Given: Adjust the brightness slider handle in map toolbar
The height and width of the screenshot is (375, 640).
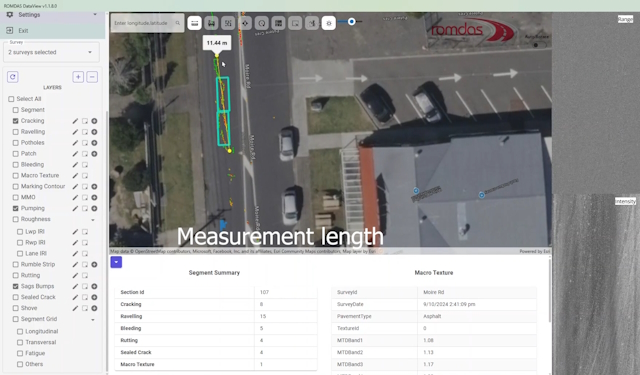Looking at the screenshot, I should coord(351,22).
